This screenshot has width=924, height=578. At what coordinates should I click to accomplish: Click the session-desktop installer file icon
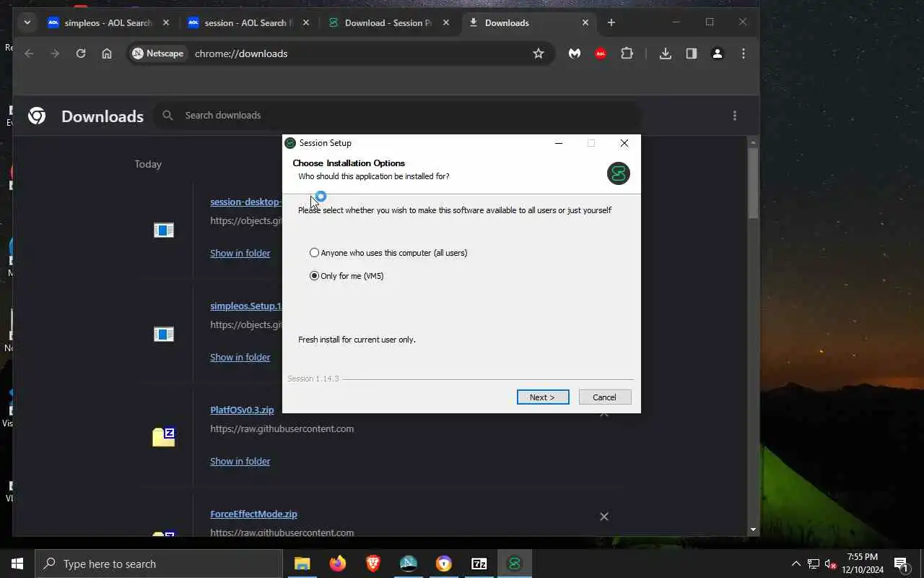(x=164, y=230)
